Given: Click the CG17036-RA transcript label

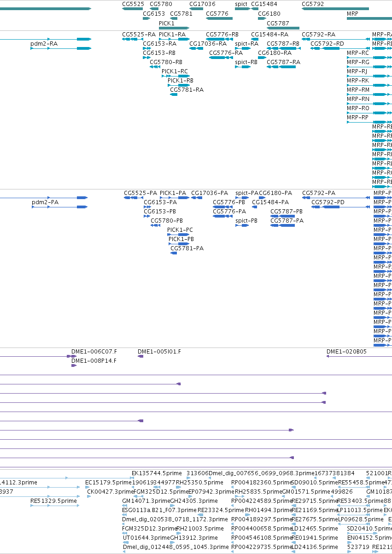Looking at the screenshot, I should 208,44.
